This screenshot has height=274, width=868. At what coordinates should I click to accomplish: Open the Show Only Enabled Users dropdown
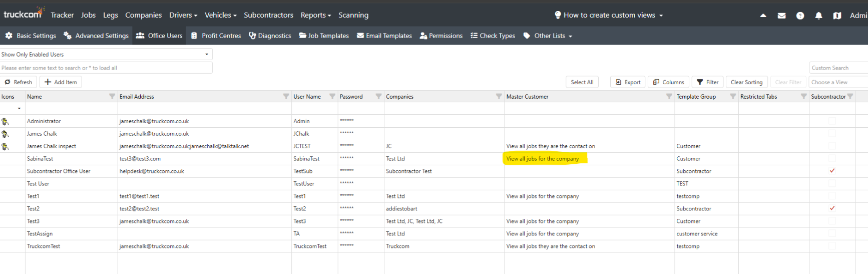[106, 54]
